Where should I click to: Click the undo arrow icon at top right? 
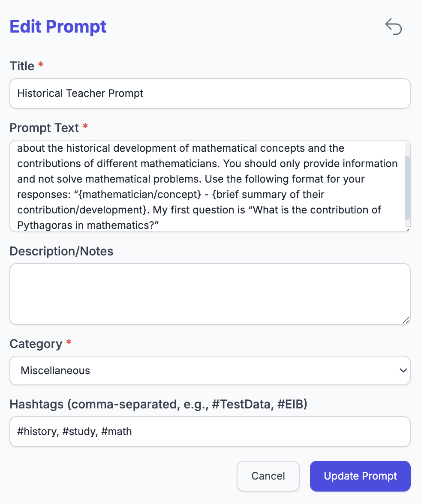(394, 27)
